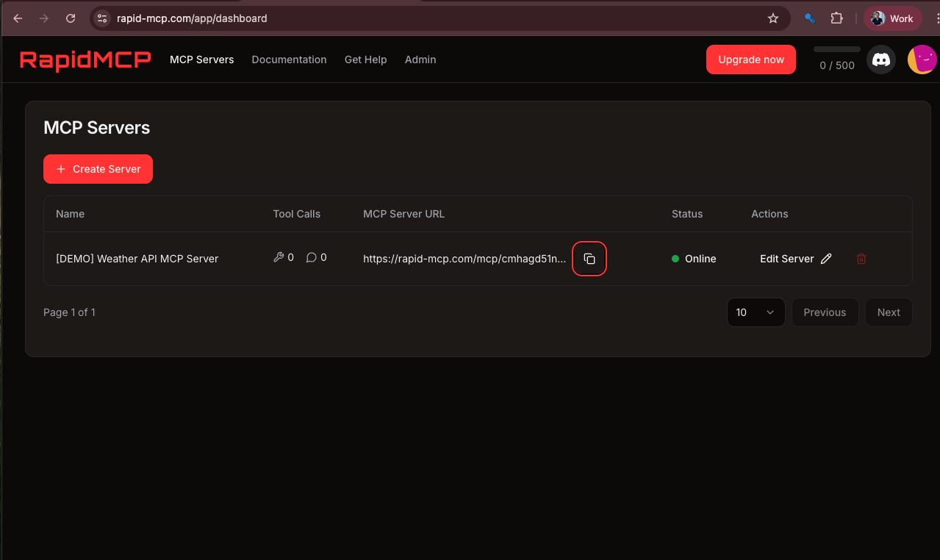940x560 pixels.
Task: Open the rows-per-page dropdown showing 10
Action: click(x=756, y=312)
